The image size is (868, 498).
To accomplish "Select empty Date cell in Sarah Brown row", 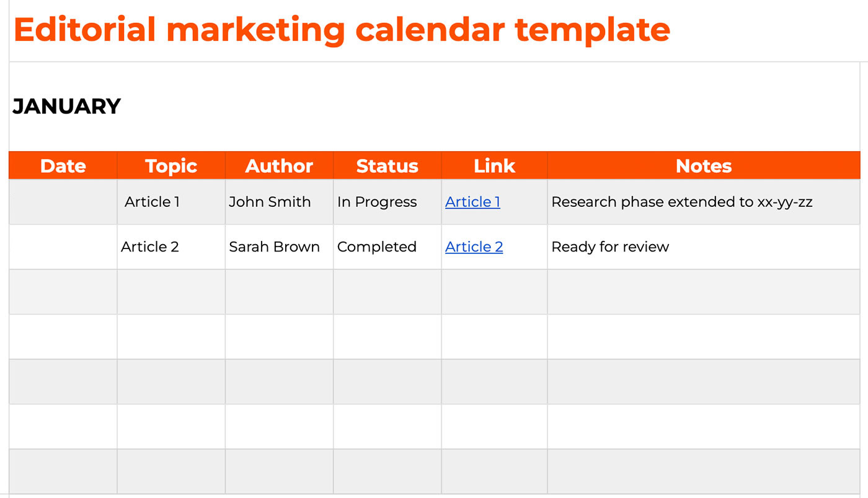I will pos(63,247).
